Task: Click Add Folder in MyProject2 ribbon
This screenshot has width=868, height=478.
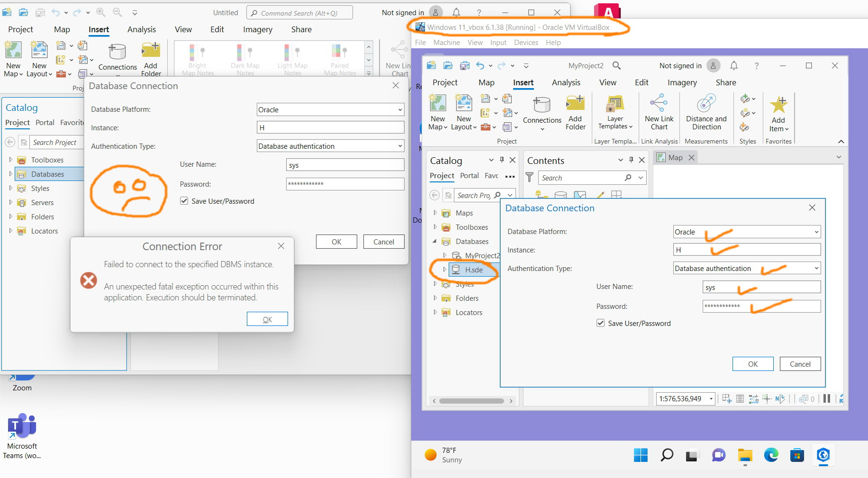Action: tap(575, 113)
